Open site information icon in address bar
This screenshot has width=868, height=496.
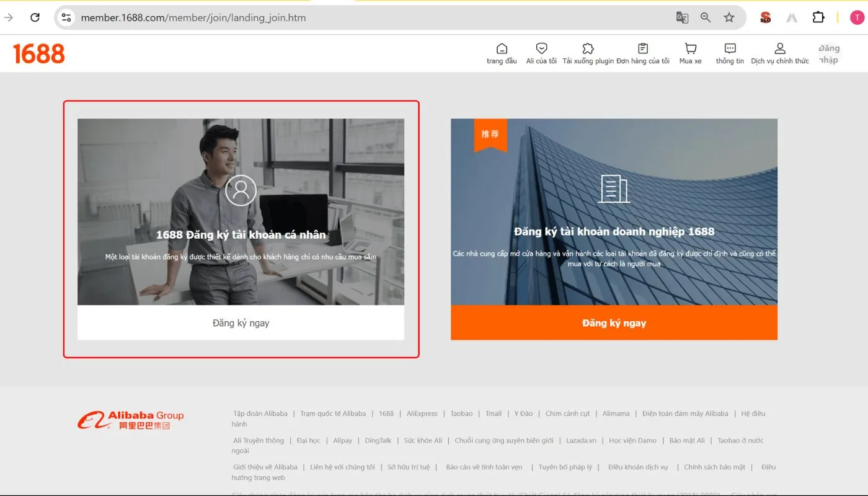click(66, 17)
